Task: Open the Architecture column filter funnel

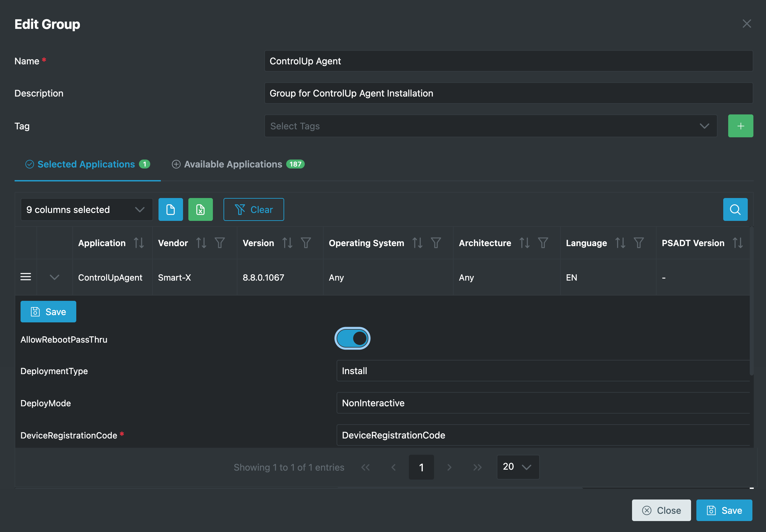Action: coord(543,243)
